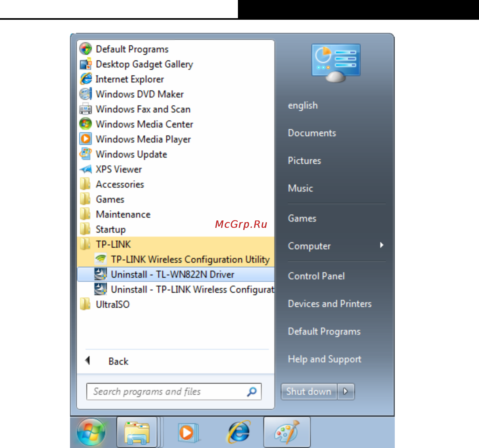Open Computer in the right pane
479x448 pixels.
(x=309, y=246)
